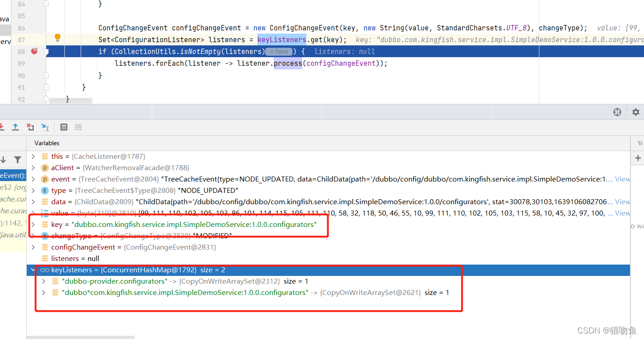Click the Drop Frame icon
Viewport: 644px width, 339px height.
point(30,127)
